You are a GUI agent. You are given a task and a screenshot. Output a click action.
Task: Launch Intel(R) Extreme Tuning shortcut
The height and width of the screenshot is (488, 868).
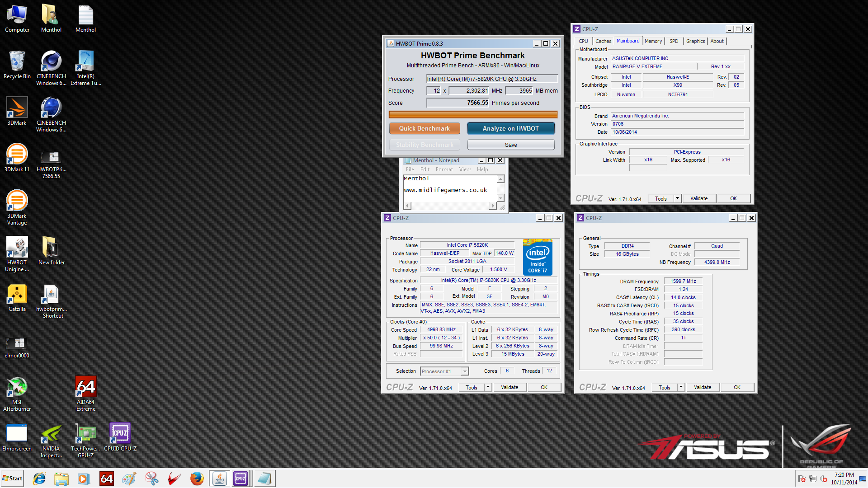pos(85,68)
